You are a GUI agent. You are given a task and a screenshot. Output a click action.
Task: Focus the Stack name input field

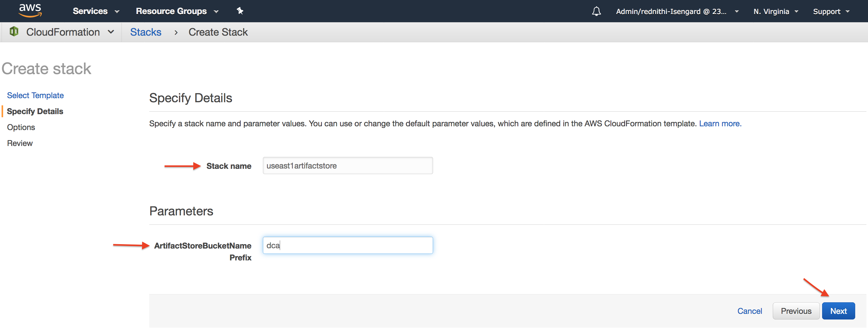348,166
